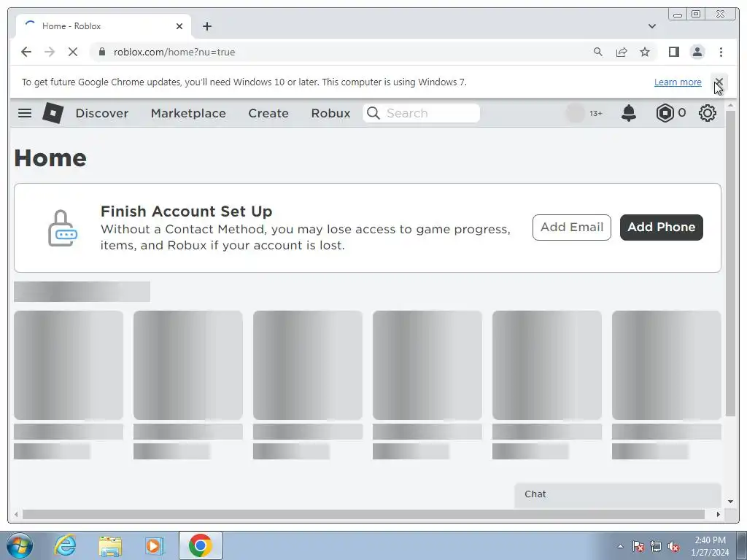The width and height of the screenshot is (747, 560).
Task: Click the Add Email button
Action: point(572,227)
